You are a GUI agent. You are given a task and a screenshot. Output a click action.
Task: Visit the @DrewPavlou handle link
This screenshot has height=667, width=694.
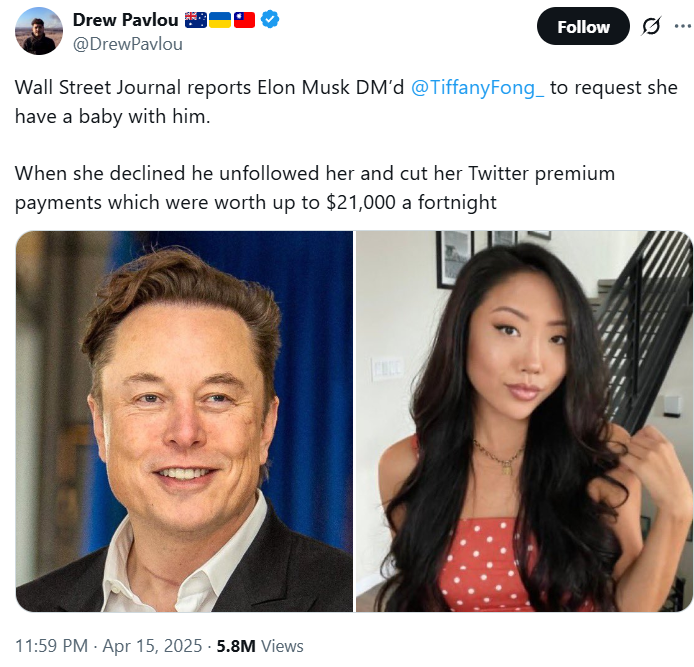point(126,44)
